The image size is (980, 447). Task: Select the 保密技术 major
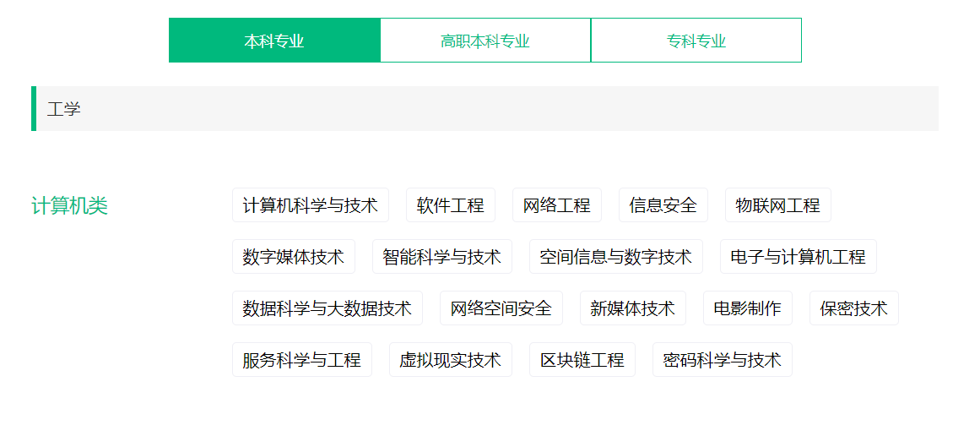(x=853, y=308)
